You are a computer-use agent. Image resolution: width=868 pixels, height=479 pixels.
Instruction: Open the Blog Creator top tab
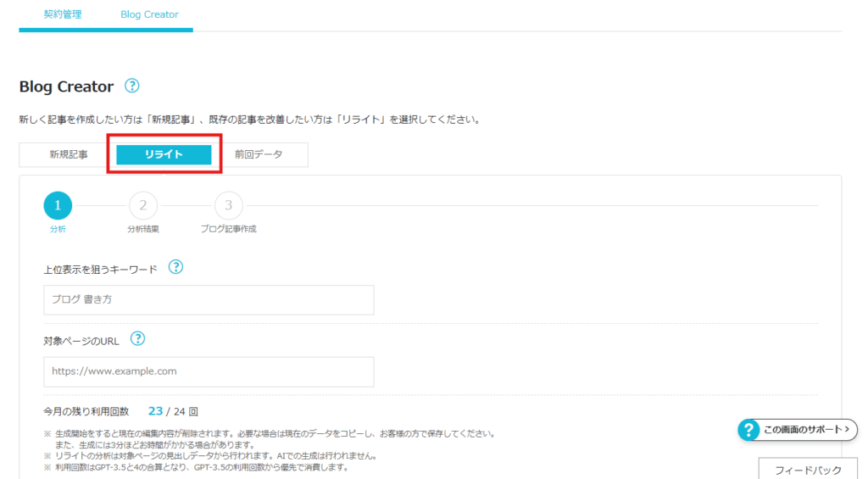[149, 15]
